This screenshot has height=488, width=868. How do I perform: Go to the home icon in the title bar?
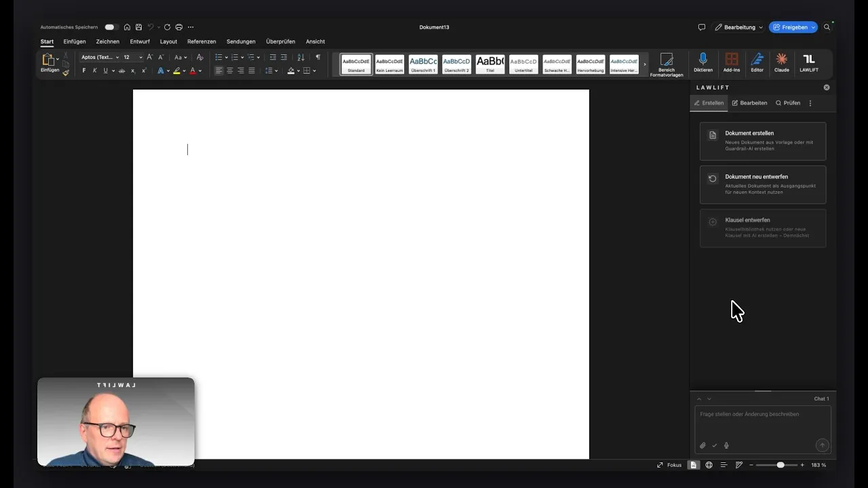pos(127,27)
